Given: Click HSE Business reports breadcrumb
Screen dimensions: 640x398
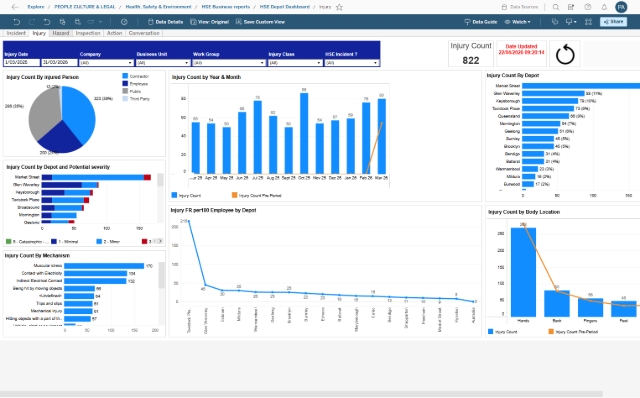Looking at the screenshot, I should click(x=225, y=7).
